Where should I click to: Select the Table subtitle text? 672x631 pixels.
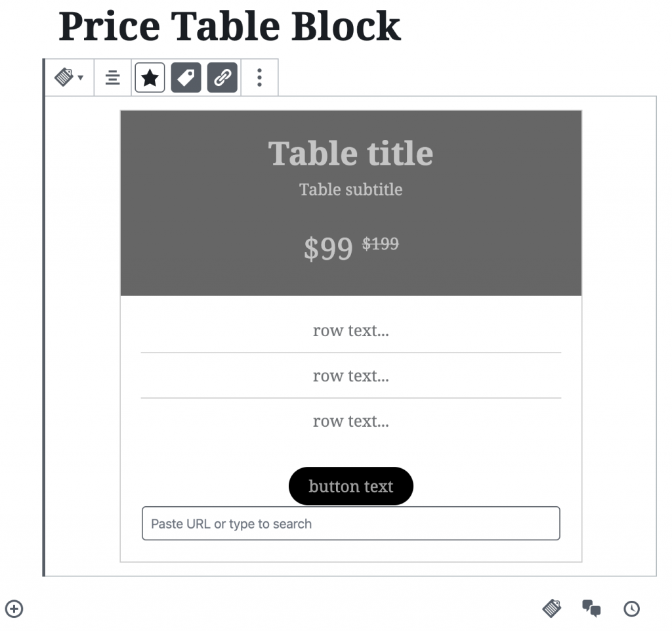(x=350, y=190)
